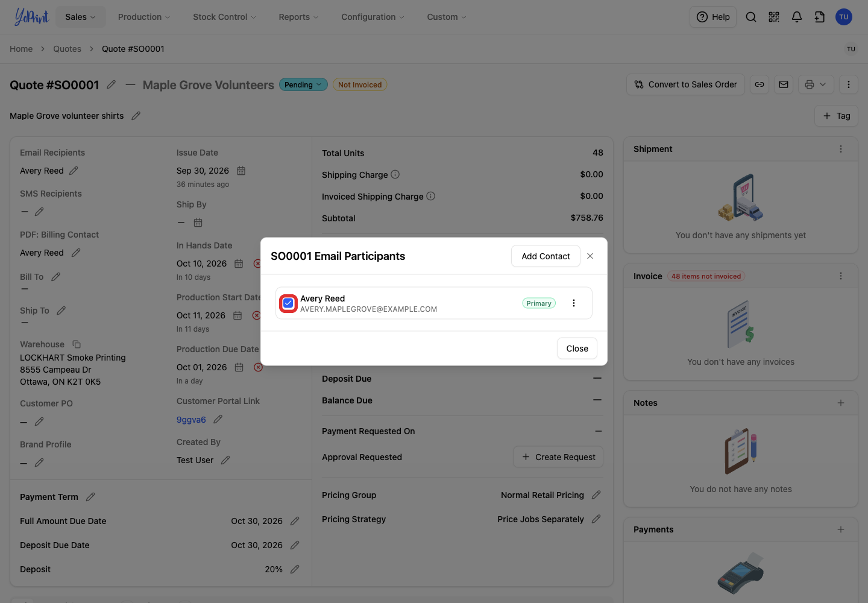Viewport: 868px width, 603px height.
Task: Open Avery Reed contact options menu
Action: pos(574,303)
